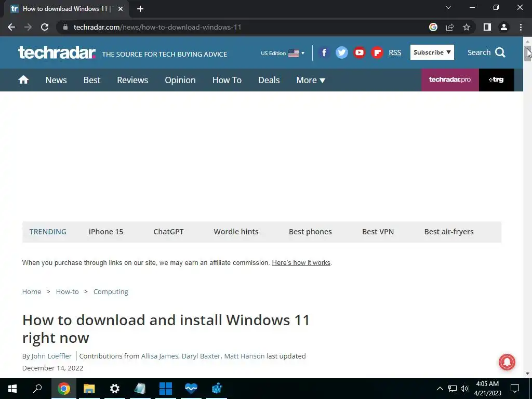Click the page vertical scrollbar thumb
532x399 pixels.
coord(527,54)
